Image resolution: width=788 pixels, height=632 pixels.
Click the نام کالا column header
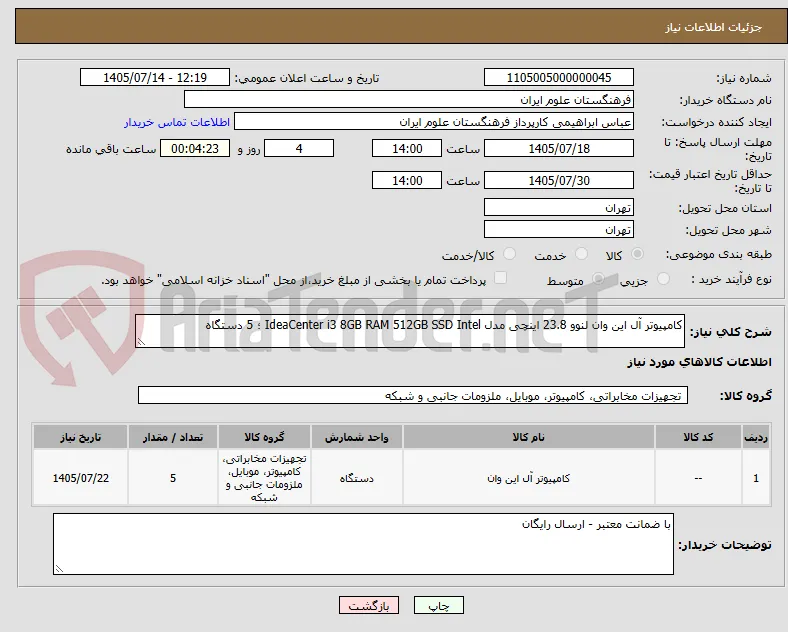pos(528,437)
